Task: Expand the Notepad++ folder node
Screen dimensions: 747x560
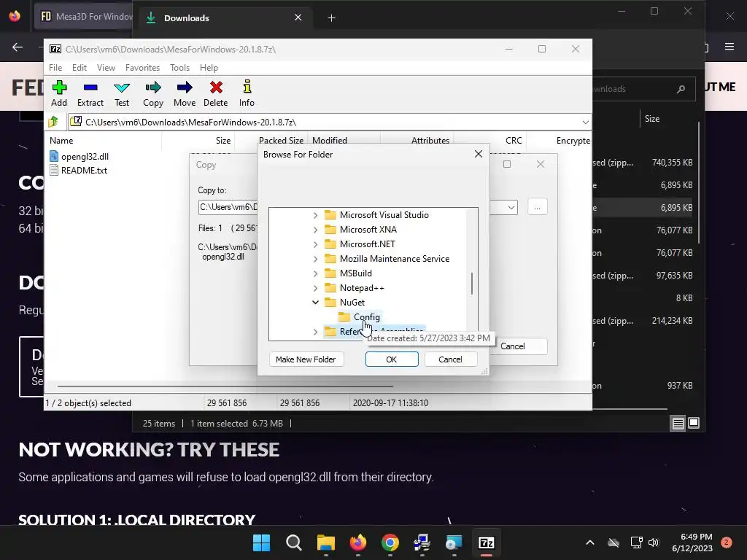Action: pyautogui.click(x=315, y=288)
